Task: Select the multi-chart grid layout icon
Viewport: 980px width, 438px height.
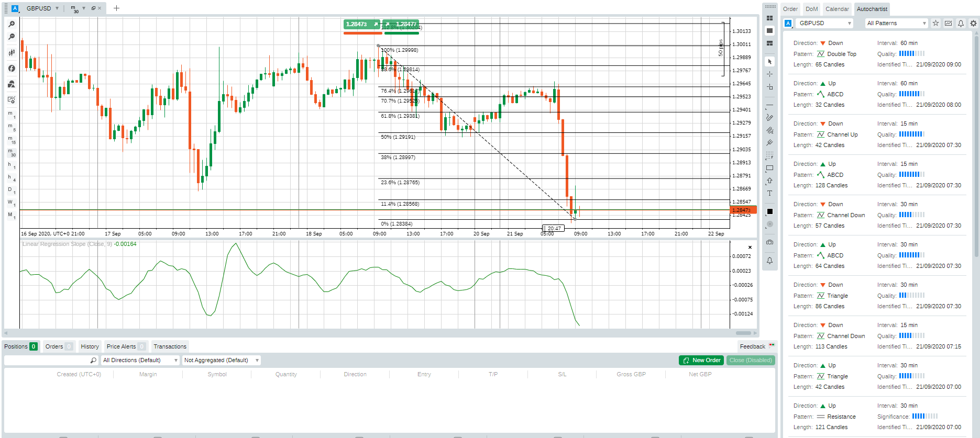Action: pyautogui.click(x=769, y=18)
